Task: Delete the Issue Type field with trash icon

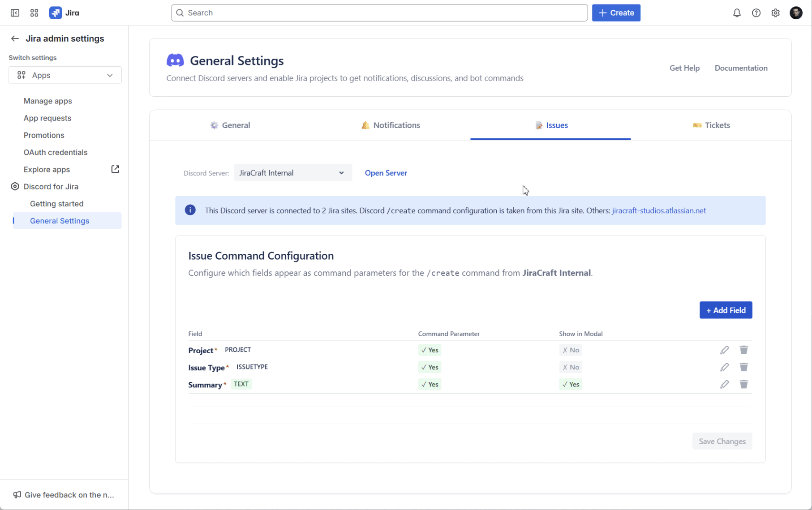Action: [x=743, y=367]
